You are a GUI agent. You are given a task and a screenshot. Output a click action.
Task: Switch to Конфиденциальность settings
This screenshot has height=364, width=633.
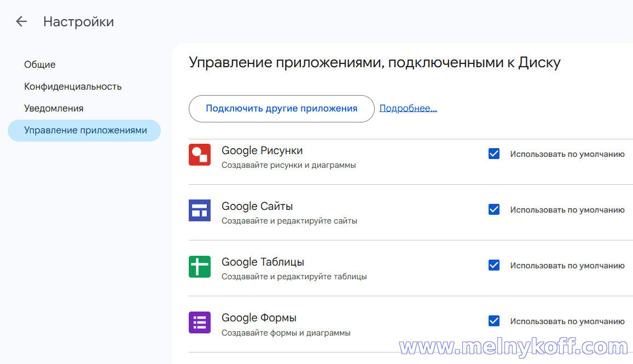pyautogui.click(x=73, y=86)
